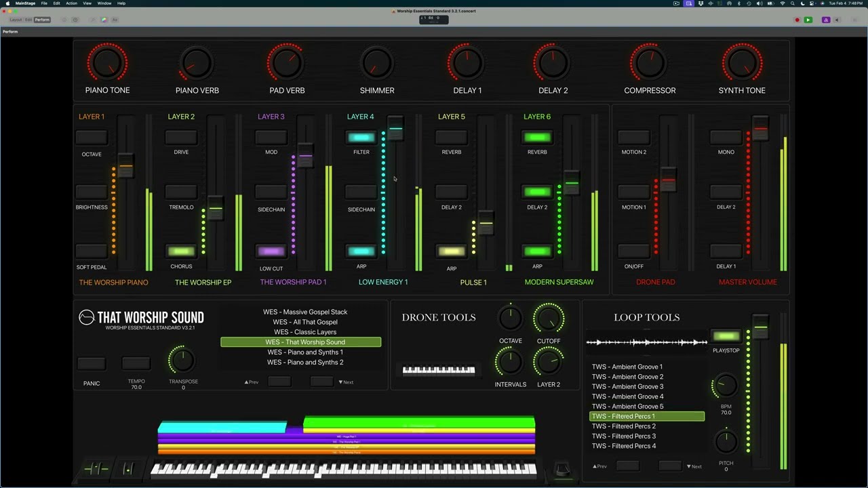Select WES - Massive Gospel Stack patch
The height and width of the screenshot is (488, 868).
305,312
